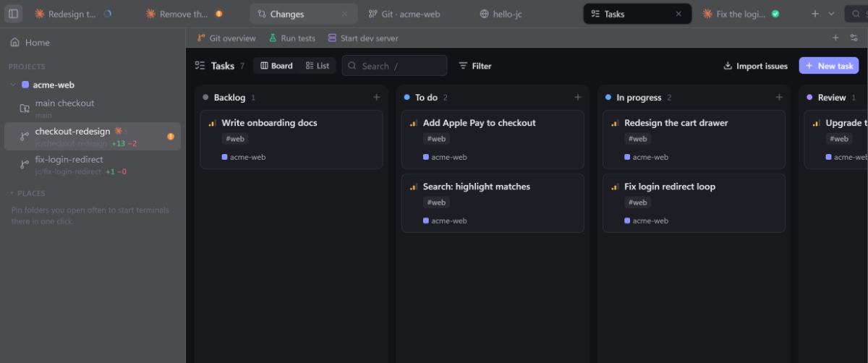
Task: Focus the tasks Search field
Action: 394,66
